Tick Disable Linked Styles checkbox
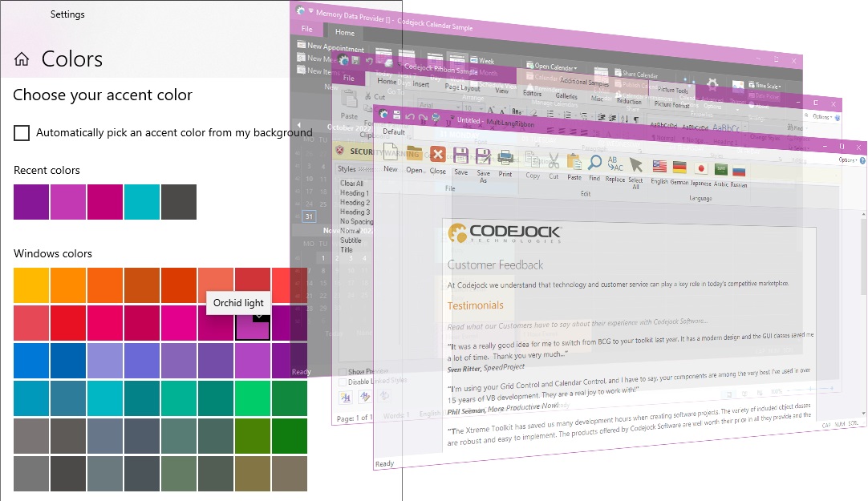 (343, 382)
